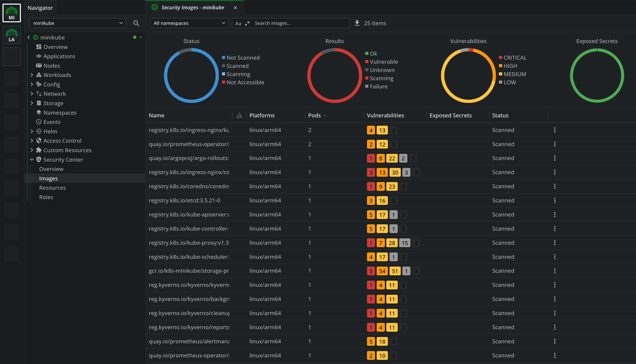
Task: Collapse the Security Center tree node
Action: pos(32,159)
